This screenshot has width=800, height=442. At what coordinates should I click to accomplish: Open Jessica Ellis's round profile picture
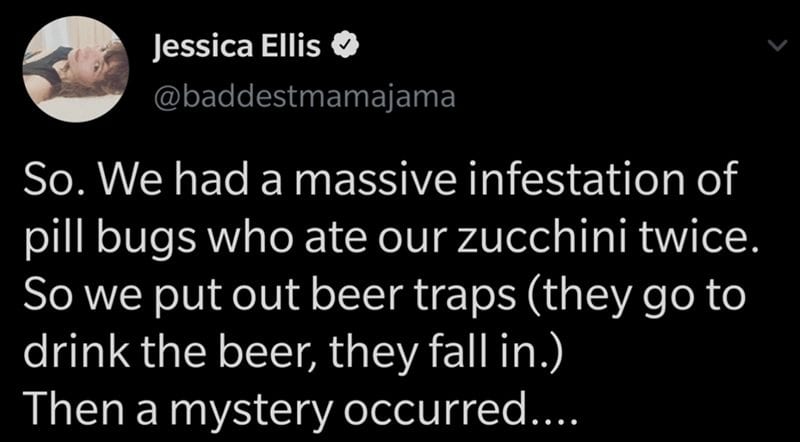coord(76,69)
